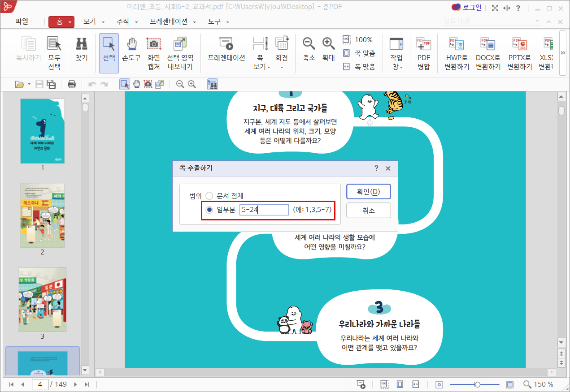Zoom out with 축소 ribbon icon

click(309, 49)
